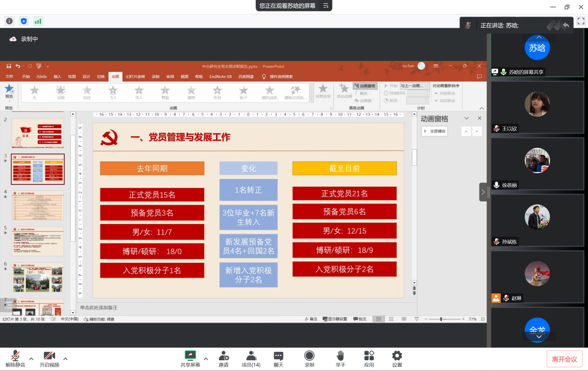The height and width of the screenshot is (371, 588).
Task: Turn on the camera with 开启视频
Action: [x=49, y=358]
